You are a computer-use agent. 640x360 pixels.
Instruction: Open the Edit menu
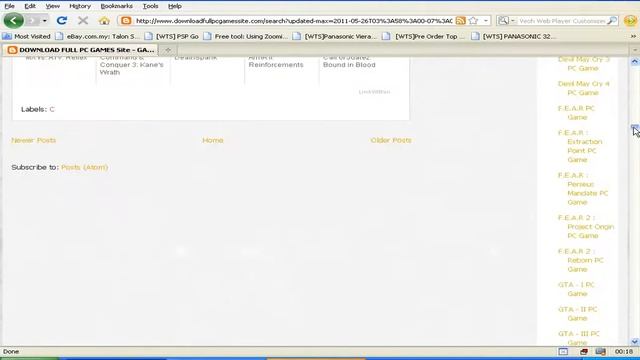(30, 6)
